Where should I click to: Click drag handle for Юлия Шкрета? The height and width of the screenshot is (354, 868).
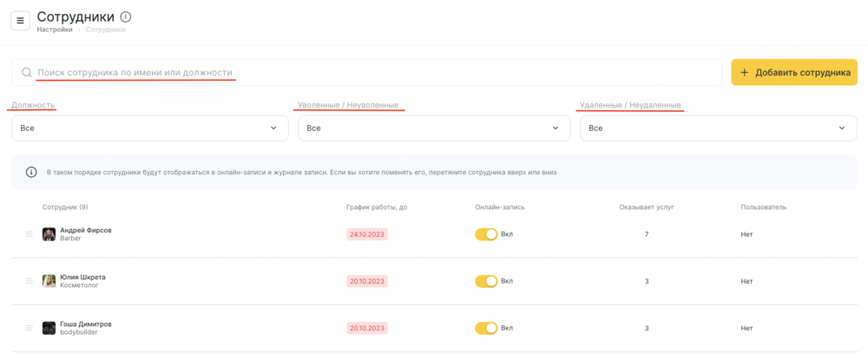click(x=30, y=281)
